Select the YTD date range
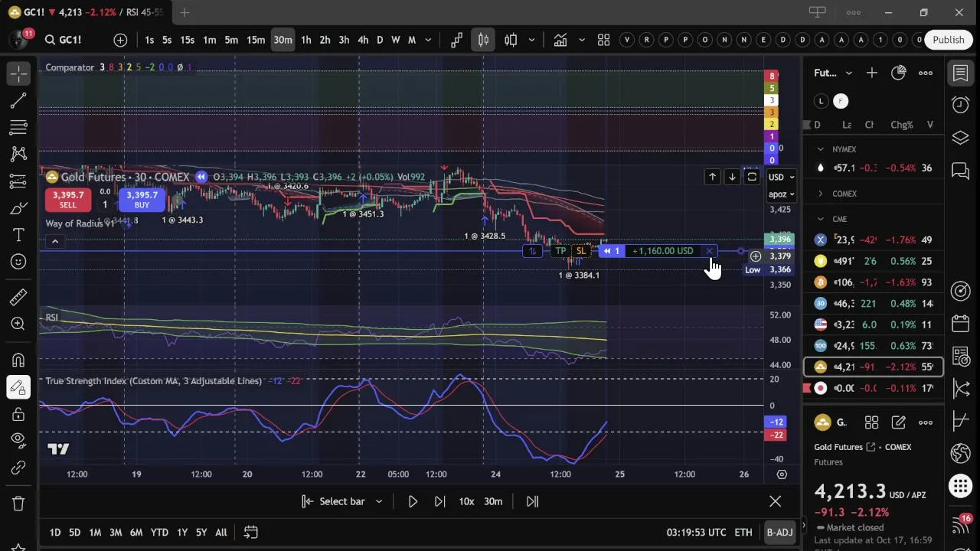The height and width of the screenshot is (551, 980). tap(159, 532)
